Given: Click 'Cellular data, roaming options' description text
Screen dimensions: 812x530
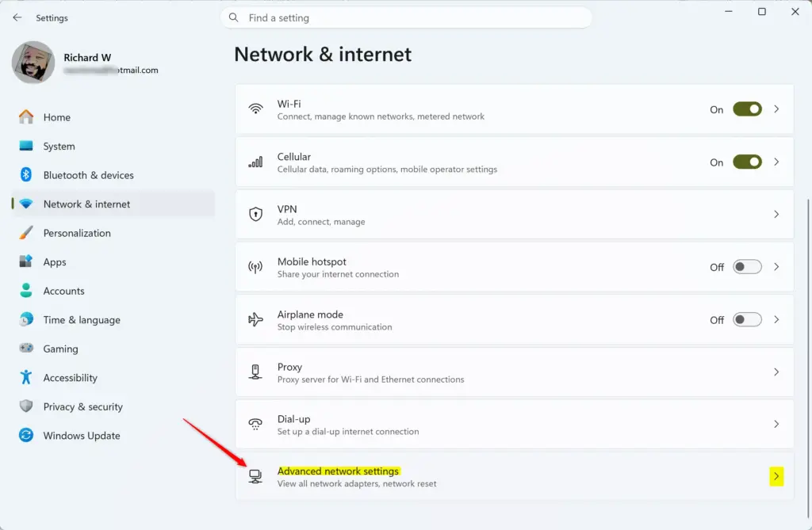Looking at the screenshot, I should (387, 170).
